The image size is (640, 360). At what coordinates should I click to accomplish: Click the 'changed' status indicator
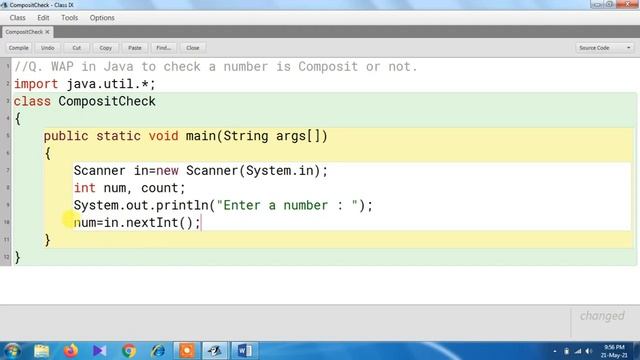602,316
